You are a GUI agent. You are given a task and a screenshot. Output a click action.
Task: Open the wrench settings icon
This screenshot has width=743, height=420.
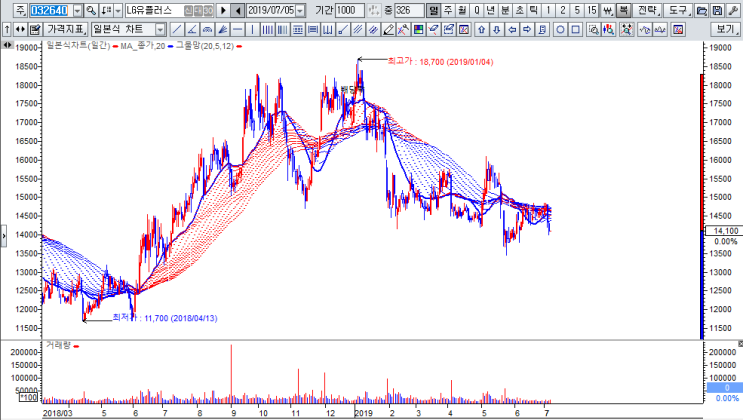click(x=733, y=10)
